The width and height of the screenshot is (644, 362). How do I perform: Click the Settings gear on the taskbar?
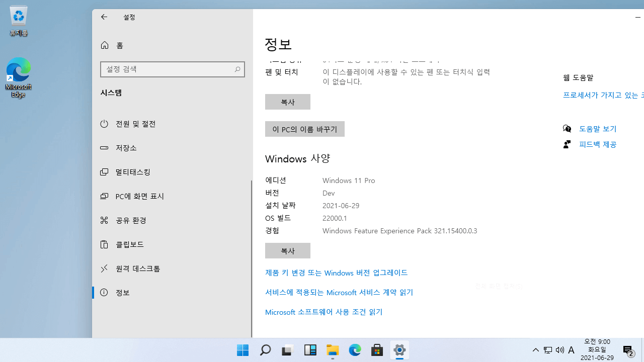click(399, 350)
